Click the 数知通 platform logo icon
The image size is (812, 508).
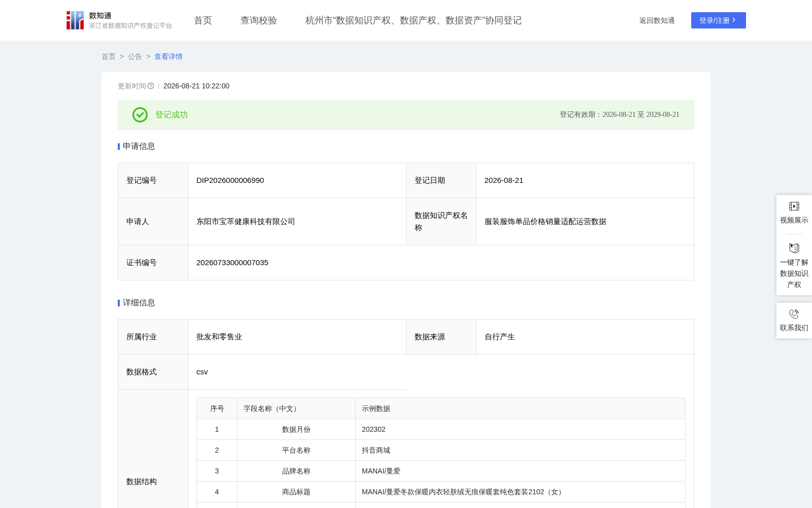pyautogui.click(x=75, y=20)
